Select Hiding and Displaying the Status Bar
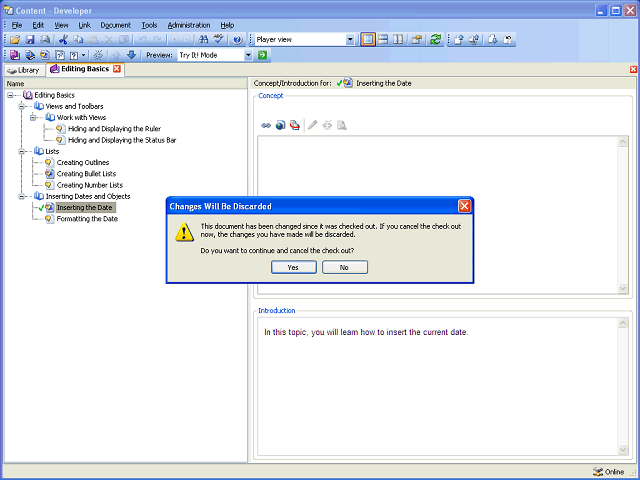The width and height of the screenshot is (640, 480). (x=122, y=140)
